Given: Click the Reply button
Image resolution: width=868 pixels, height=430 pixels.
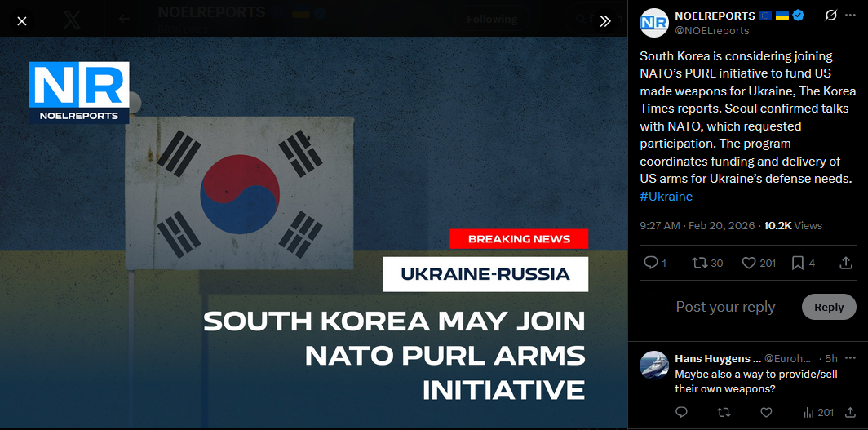Looking at the screenshot, I should pyautogui.click(x=829, y=307).
